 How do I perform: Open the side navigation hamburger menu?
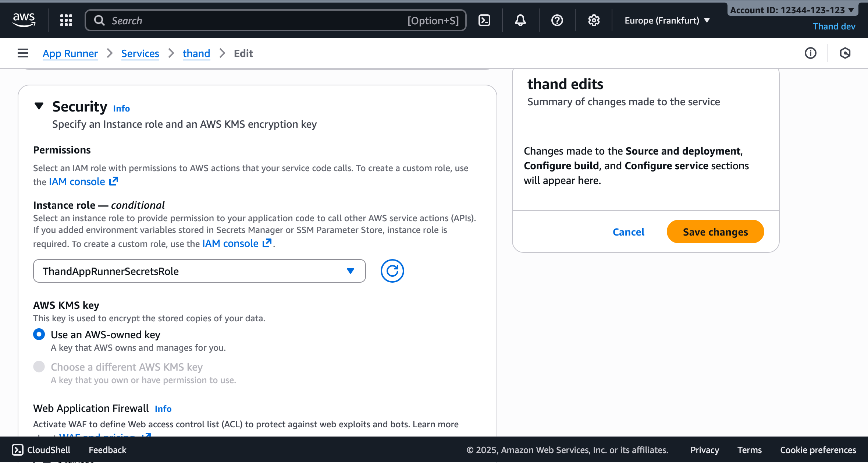pyautogui.click(x=23, y=53)
